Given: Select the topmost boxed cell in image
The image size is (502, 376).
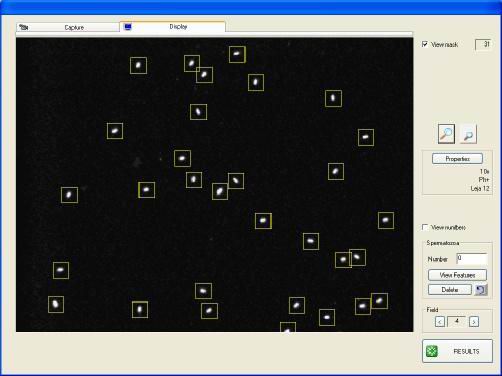Looking at the screenshot, I should [x=237, y=54].
